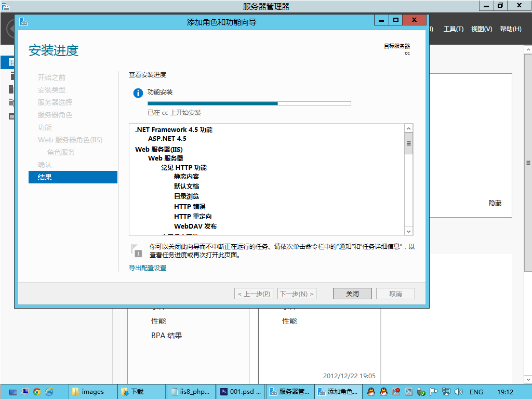The width and height of the screenshot is (532, 399).
Task: Click the red tray icon after QQ icons
Action: click(396, 392)
